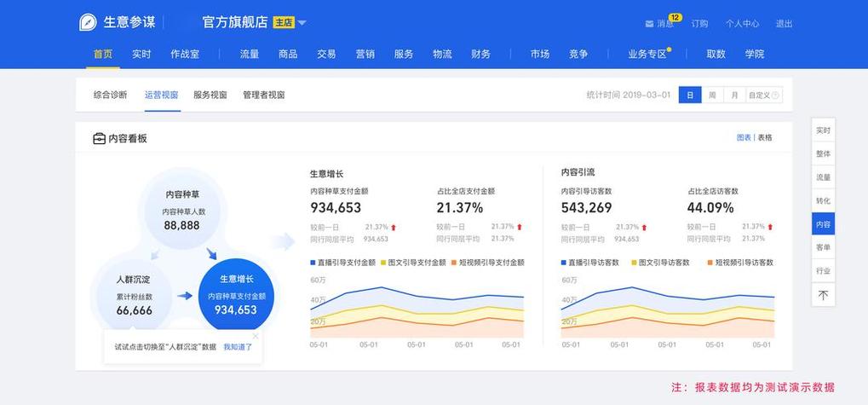Click the 内容看板 briefcase icon
This screenshot has height=405, width=868.
tap(99, 138)
